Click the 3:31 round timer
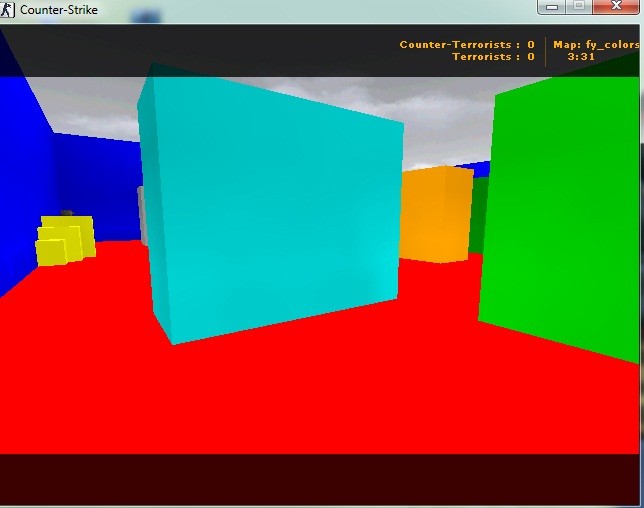 581,57
